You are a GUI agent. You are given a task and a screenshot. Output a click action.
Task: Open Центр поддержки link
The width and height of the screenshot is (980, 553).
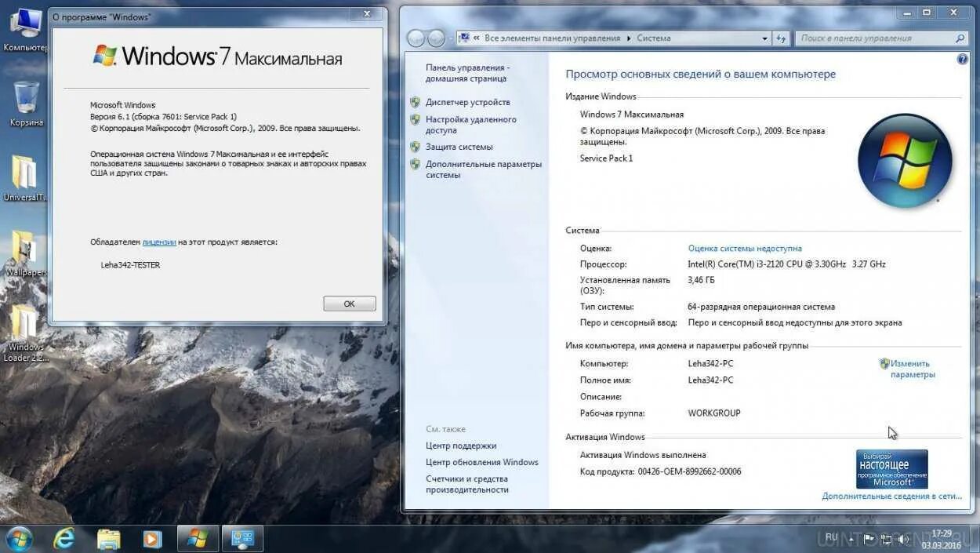[461, 446]
